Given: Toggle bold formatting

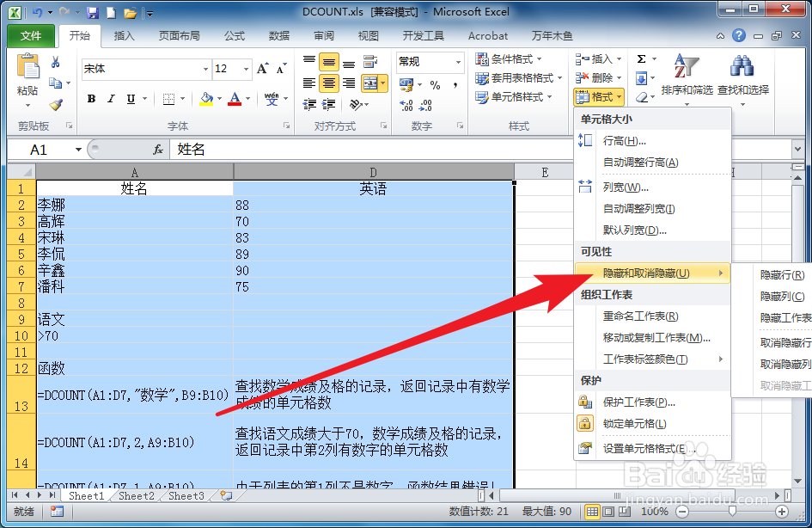Looking at the screenshot, I should pos(92,98).
